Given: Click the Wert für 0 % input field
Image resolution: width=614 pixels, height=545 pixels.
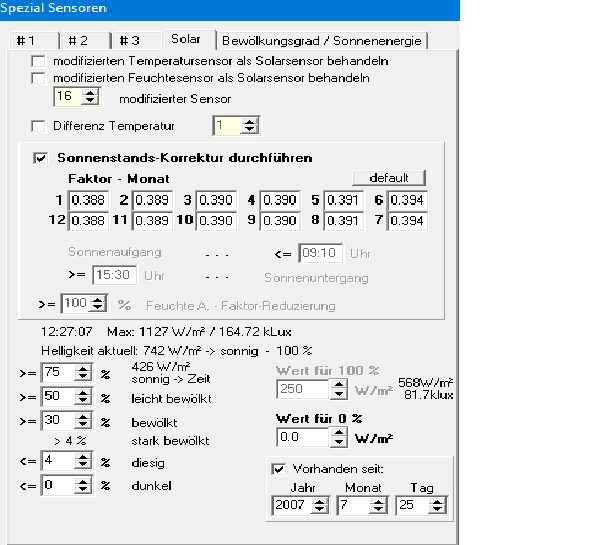Looking at the screenshot, I should 300,437.
